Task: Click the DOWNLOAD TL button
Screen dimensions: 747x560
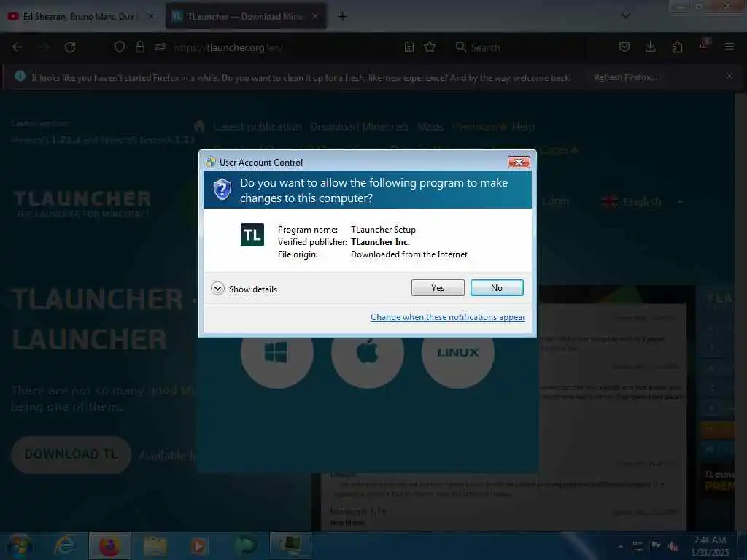Action: tap(71, 454)
